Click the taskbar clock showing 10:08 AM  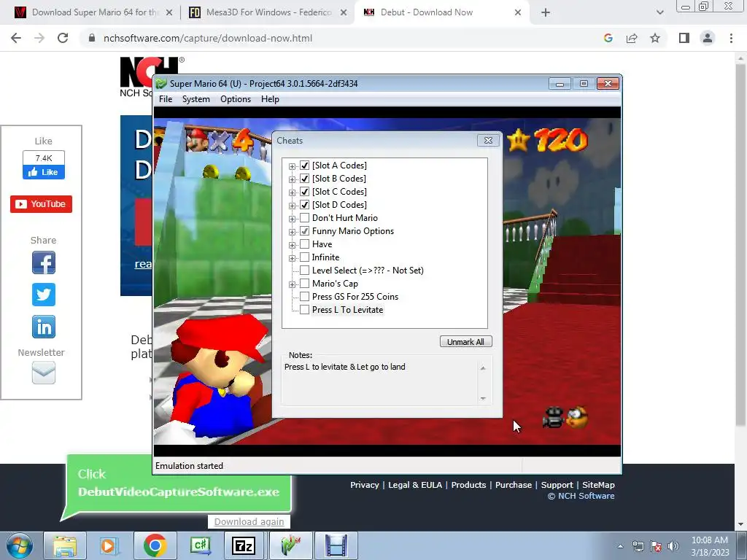tap(709, 545)
